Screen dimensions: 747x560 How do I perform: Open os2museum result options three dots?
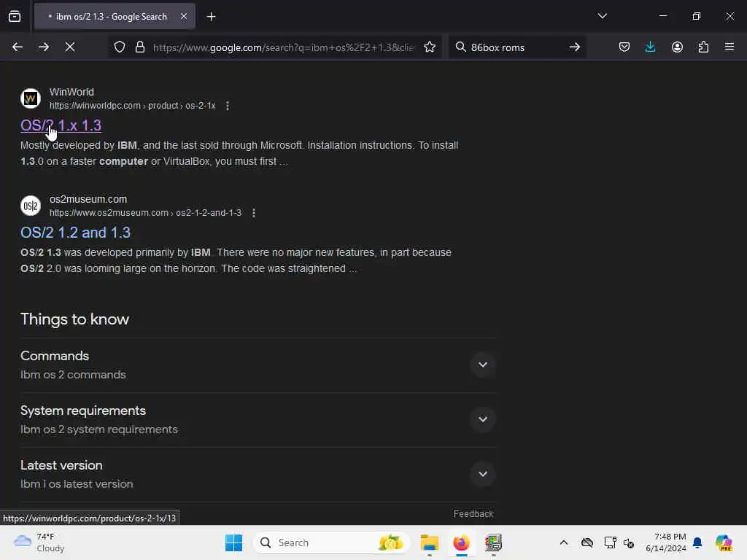[254, 213]
